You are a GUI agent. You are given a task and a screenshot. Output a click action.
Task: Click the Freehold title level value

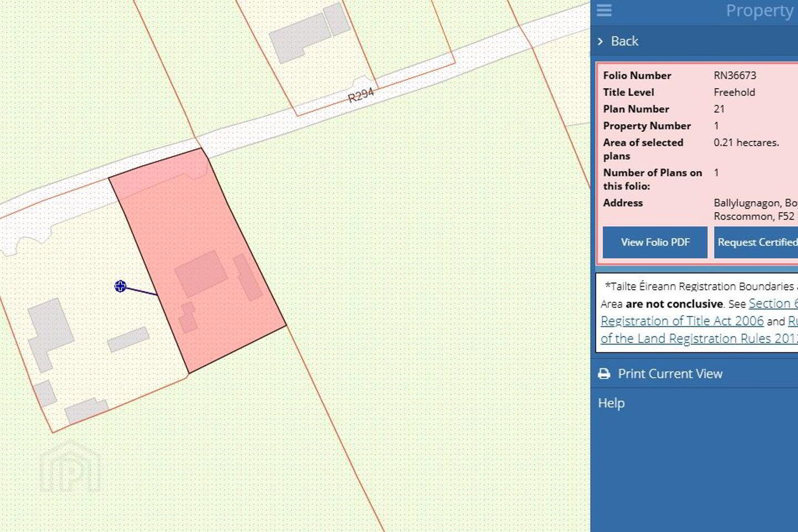click(734, 92)
